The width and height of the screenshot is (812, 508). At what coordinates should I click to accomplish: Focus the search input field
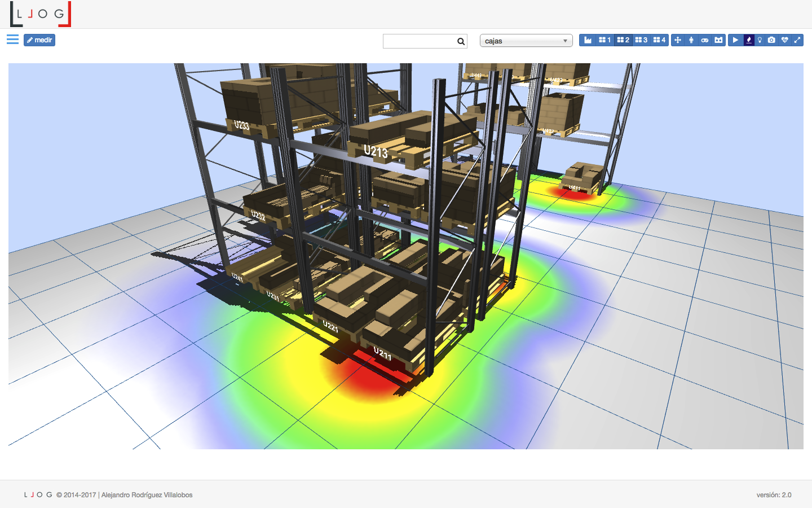pos(419,41)
